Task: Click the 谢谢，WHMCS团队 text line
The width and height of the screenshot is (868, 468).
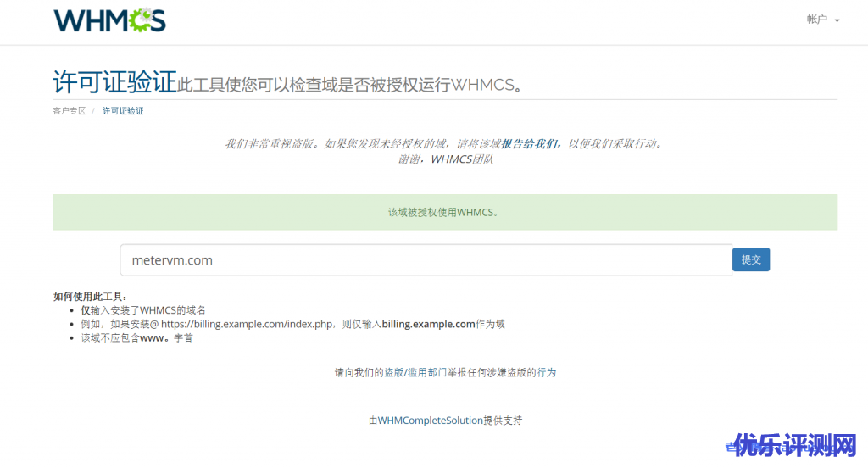Action: click(x=445, y=159)
